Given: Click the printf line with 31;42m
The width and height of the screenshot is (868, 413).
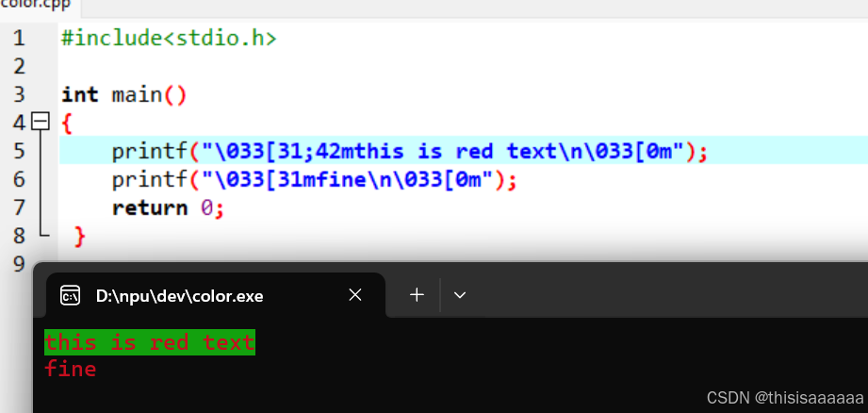Looking at the screenshot, I should click(410, 151).
